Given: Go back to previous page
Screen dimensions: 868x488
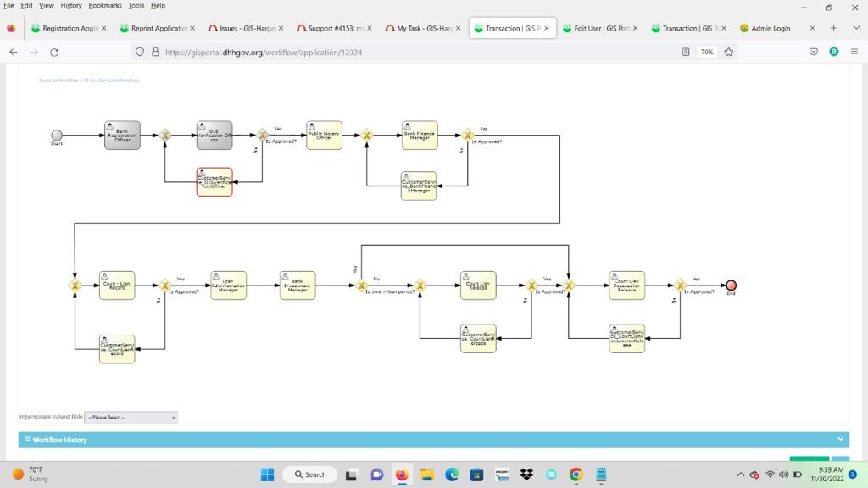Looking at the screenshot, I should tap(14, 52).
